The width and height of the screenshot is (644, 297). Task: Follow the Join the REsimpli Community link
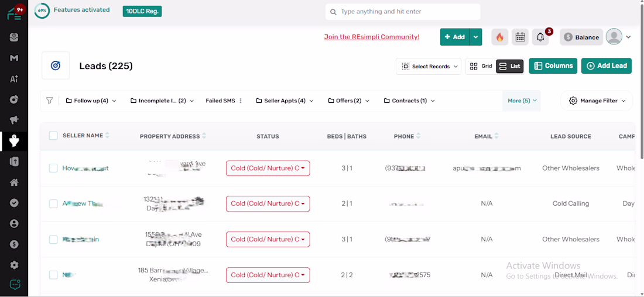pyautogui.click(x=372, y=37)
